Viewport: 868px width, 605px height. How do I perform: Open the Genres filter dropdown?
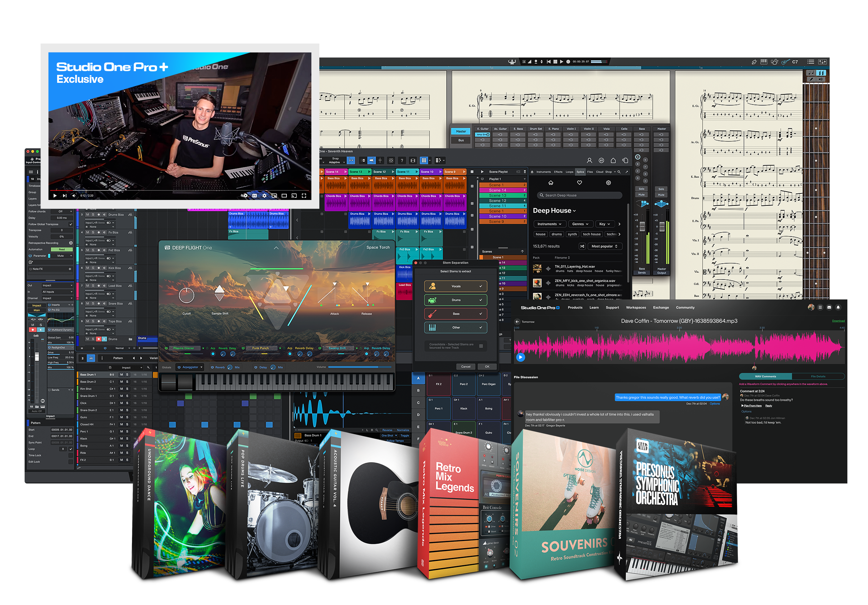580,224
